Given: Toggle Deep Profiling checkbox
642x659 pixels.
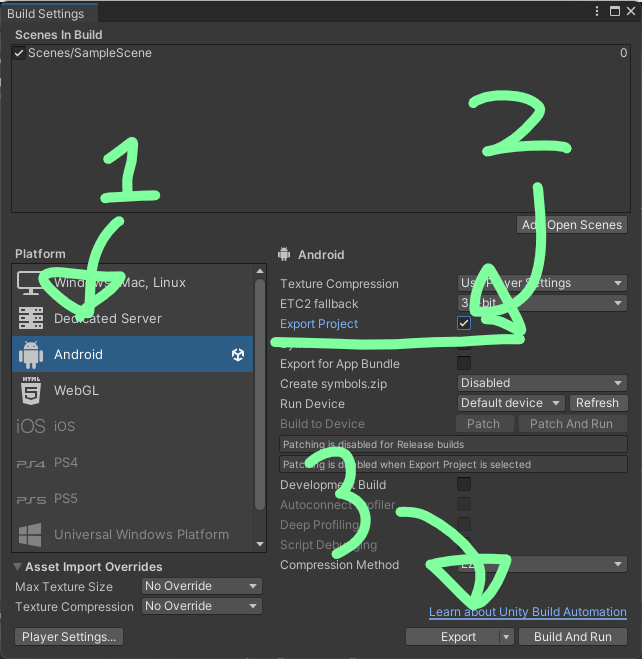Looking at the screenshot, I should coord(464,524).
